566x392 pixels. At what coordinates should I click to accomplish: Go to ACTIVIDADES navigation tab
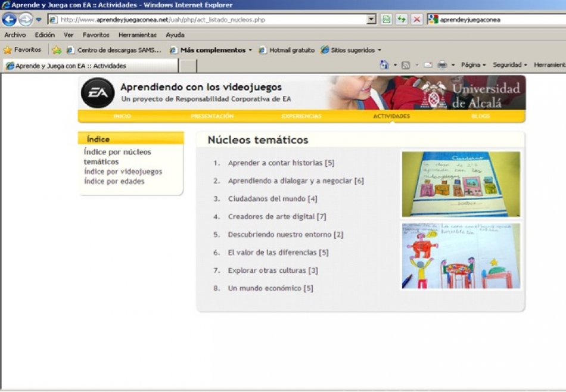(391, 116)
